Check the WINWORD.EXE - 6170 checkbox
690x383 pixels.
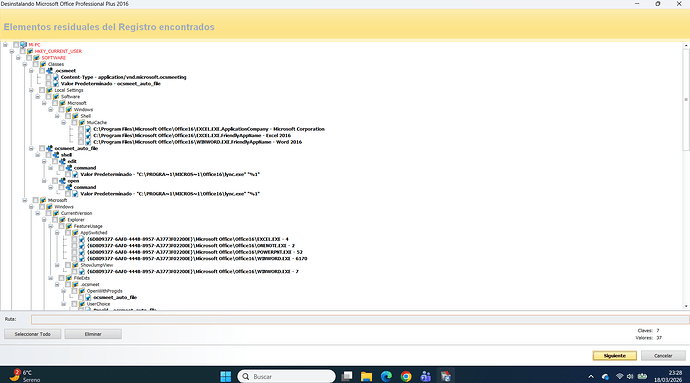click(74, 258)
